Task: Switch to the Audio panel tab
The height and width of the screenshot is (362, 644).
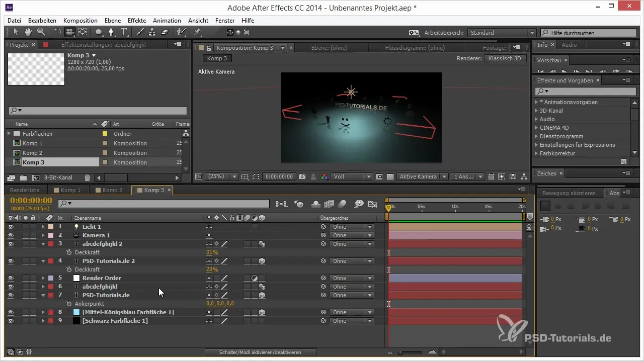Action: (x=570, y=45)
